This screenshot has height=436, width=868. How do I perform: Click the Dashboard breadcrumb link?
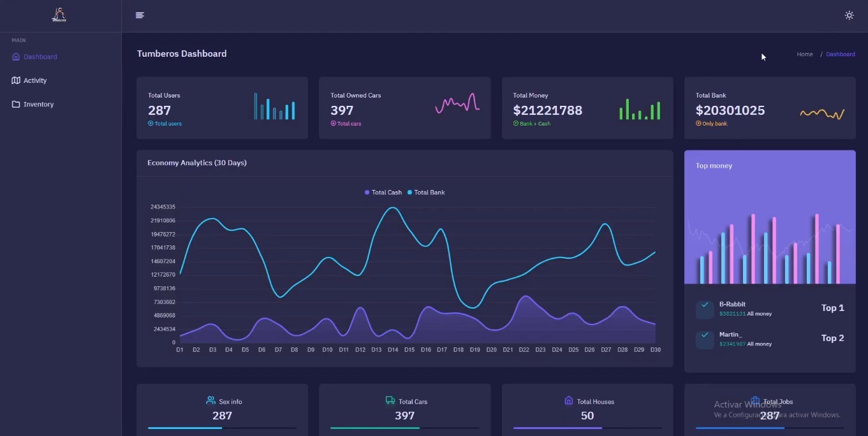[841, 54]
